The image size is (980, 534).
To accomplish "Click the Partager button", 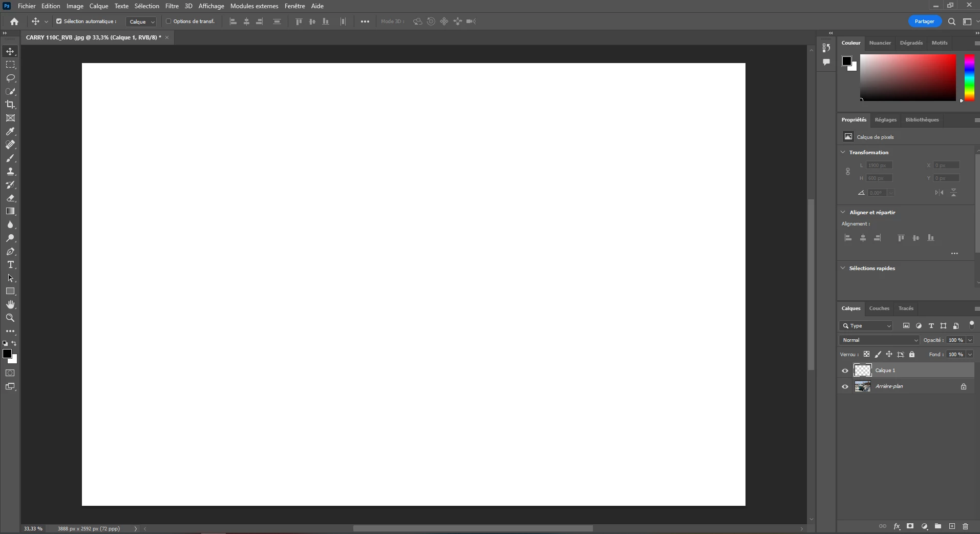I will click(x=925, y=22).
